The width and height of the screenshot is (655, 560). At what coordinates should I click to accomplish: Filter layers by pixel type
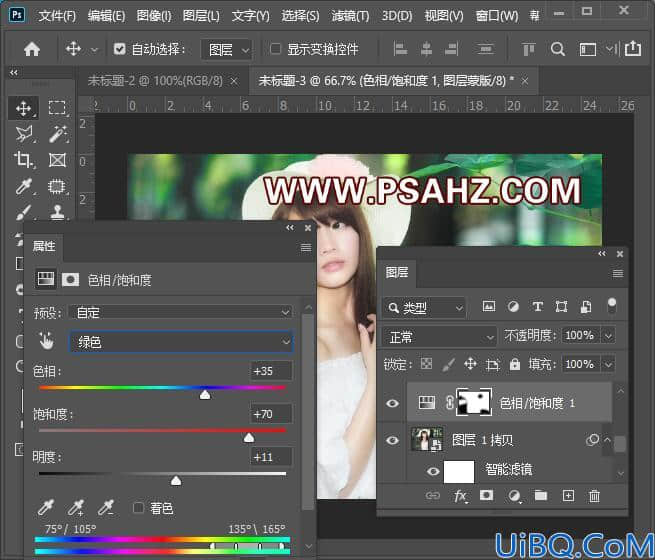pyautogui.click(x=488, y=307)
